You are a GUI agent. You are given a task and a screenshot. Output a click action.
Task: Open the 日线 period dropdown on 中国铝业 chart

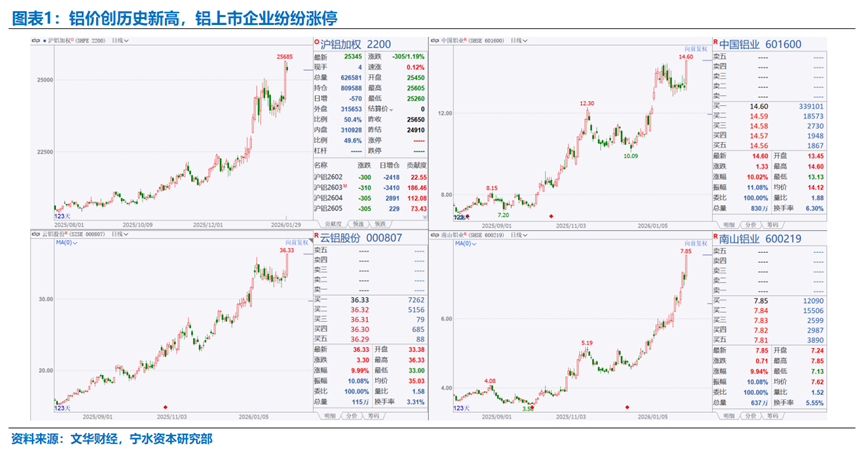tap(519, 40)
